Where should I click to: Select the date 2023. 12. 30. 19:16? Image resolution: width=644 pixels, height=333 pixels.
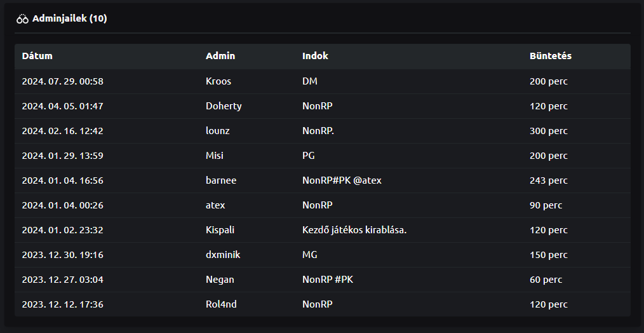[62, 255]
